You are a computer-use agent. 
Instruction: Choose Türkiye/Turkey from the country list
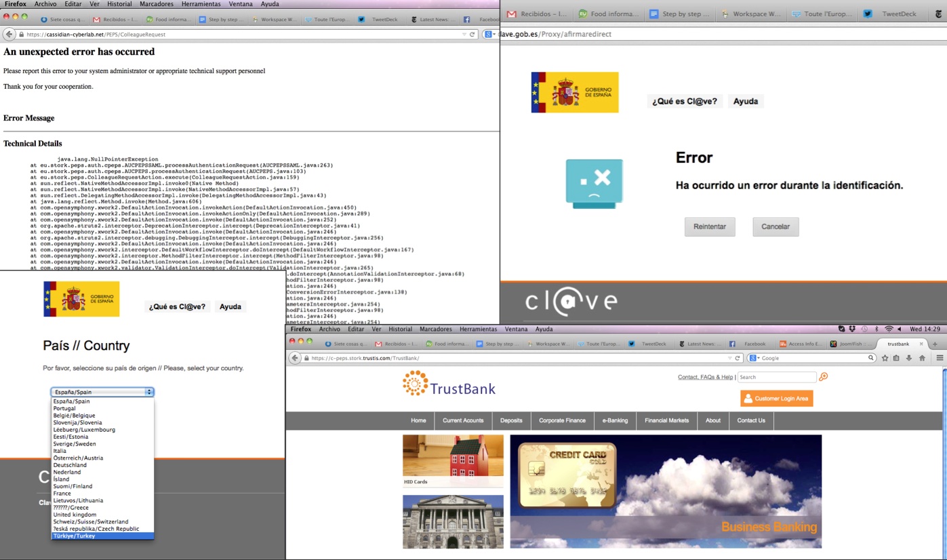pos(102,536)
